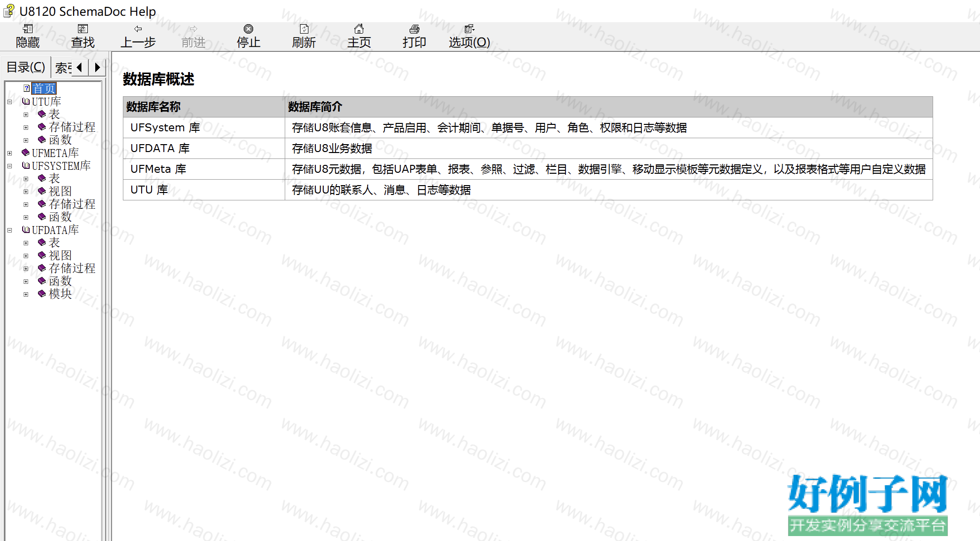The width and height of the screenshot is (980, 541).
Task: Go back with the 上一步 button
Action: [x=138, y=37]
